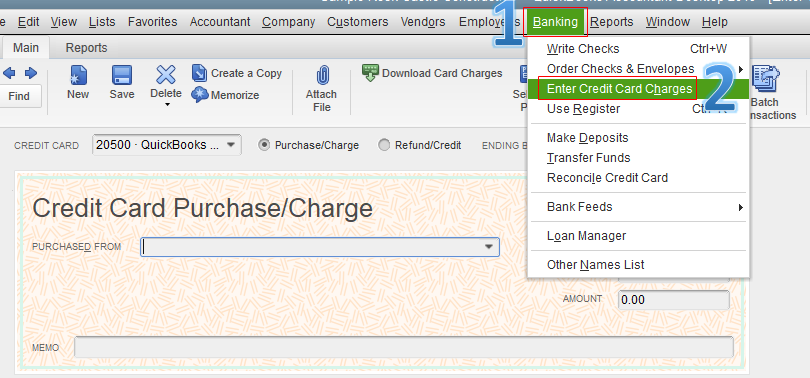Open the Reports menu in menu bar
Image resolution: width=810 pixels, height=378 pixels.
(x=612, y=22)
